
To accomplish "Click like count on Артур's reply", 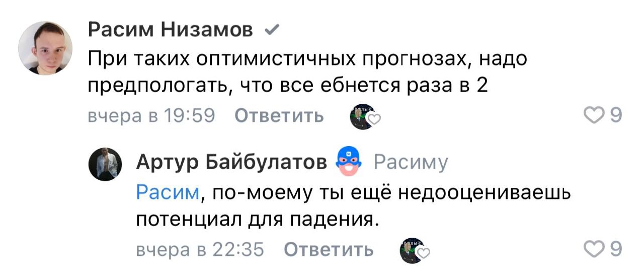I will pyautogui.click(x=616, y=249).
